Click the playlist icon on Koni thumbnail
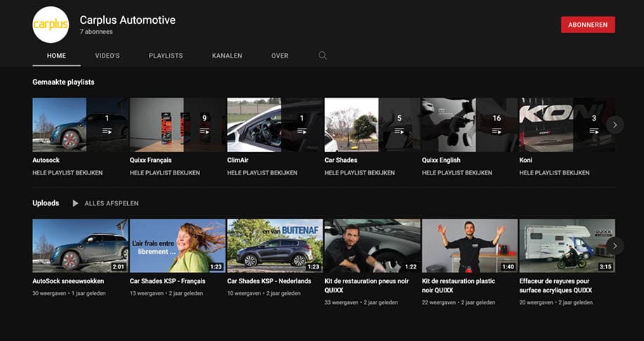 coord(593,131)
